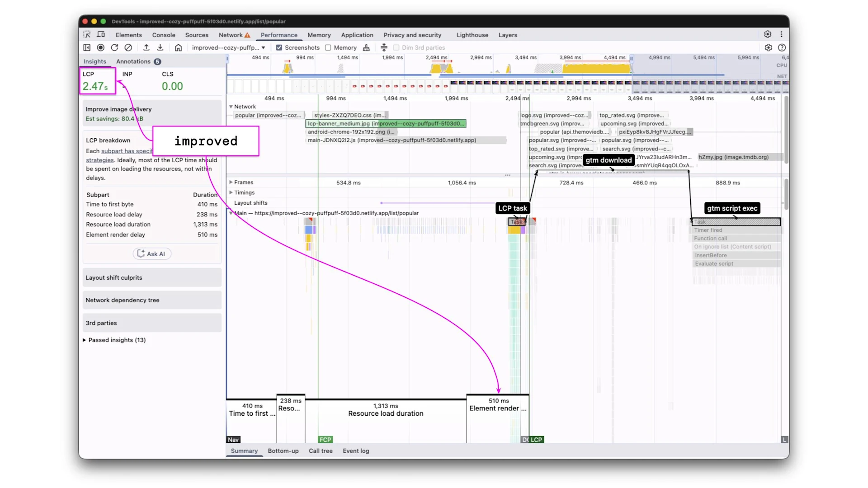This screenshot has width=868, height=488.
Task: Toggle the device toolbar icon
Action: pos(101,35)
